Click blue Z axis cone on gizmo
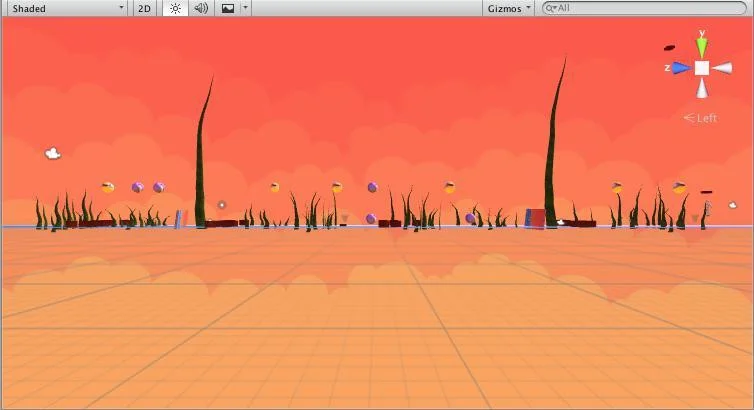The width and height of the screenshot is (754, 410). coord(680,68)
